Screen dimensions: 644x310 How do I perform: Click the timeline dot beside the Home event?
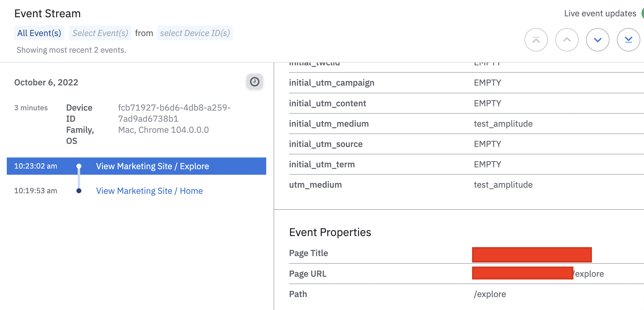[x=79, y=191]
